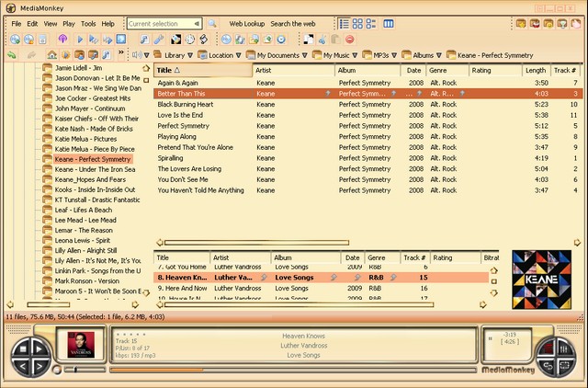Expand hidden toolbar items chevron
Viewport: 588px width, 388px height.
pos(120,52)
